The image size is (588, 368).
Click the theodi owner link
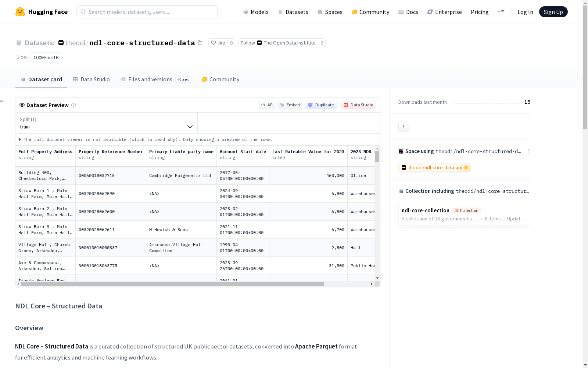point(75,43)
